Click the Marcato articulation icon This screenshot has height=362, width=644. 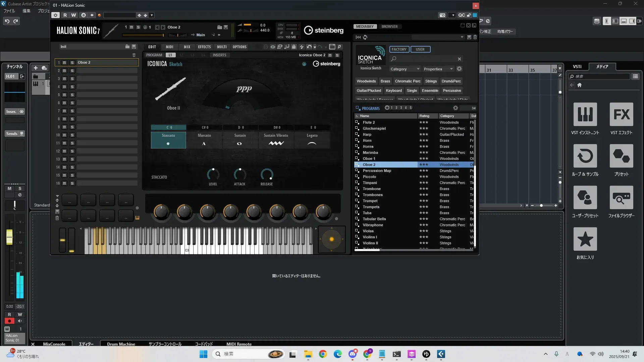click(x=204, y=143)
